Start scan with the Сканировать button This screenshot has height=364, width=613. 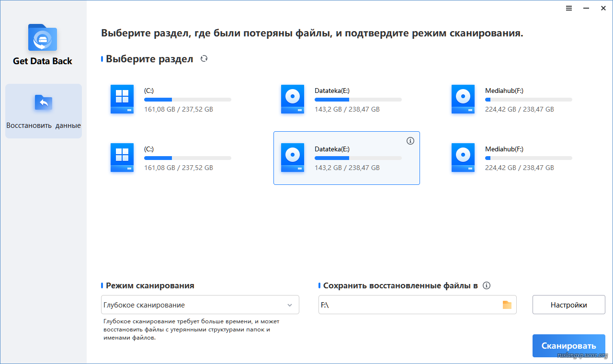(x=568, y=346)
